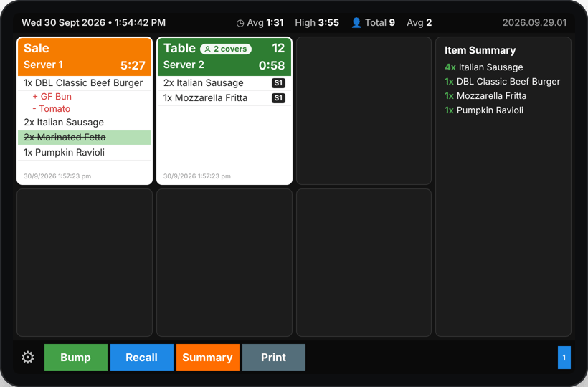Click 4x Italian Sausage in Item Summary
The image size is (588, 387).
(484, 67)
